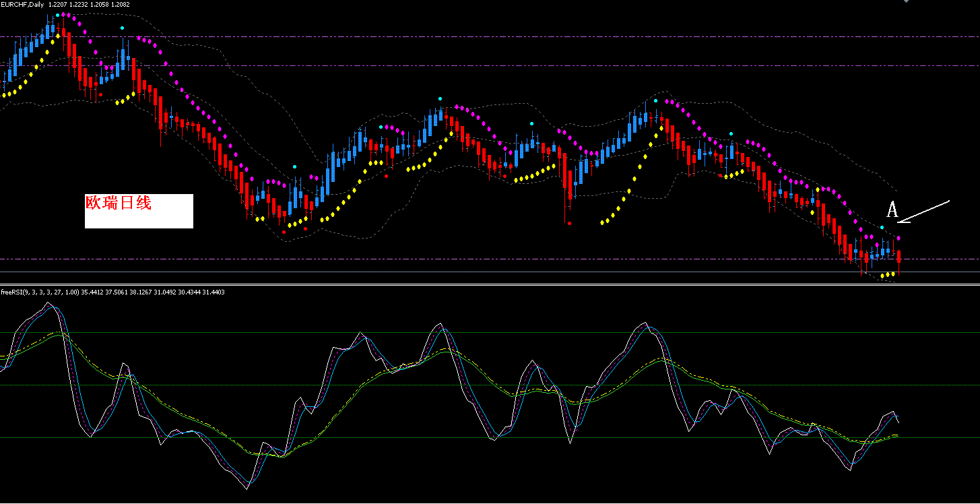Select the high price value 1.2232
This screenshot has height=504, width=980.
click(x=78, y=4)
